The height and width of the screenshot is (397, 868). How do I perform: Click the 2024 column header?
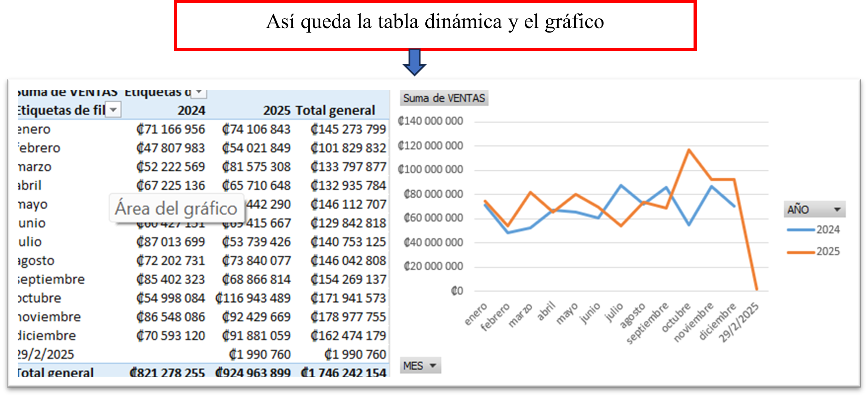click(191, 110)
